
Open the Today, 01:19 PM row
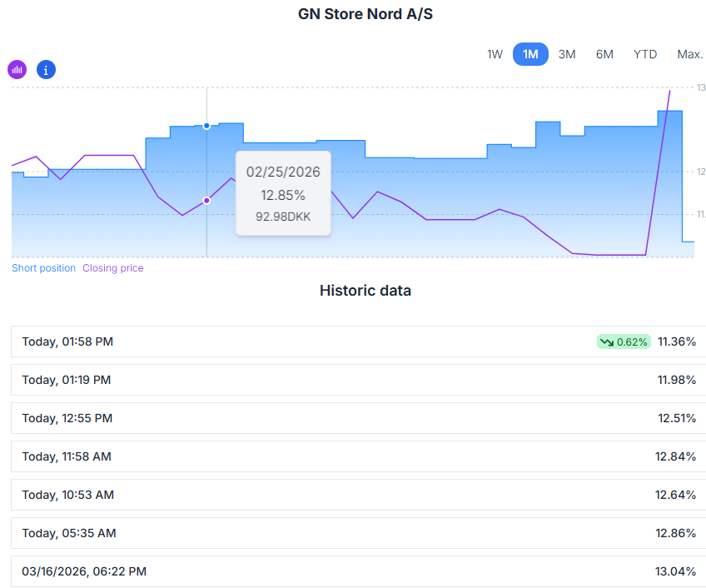358,380
